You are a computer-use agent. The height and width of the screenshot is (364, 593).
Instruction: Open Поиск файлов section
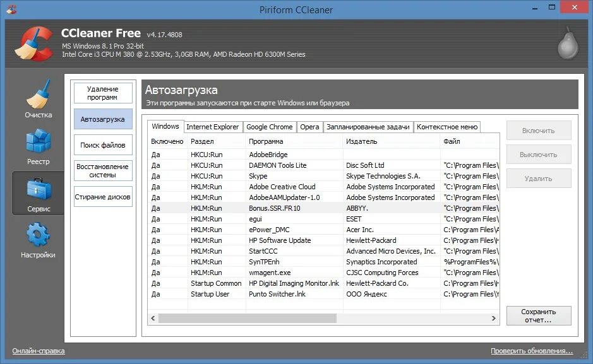(x=103, y=145)
